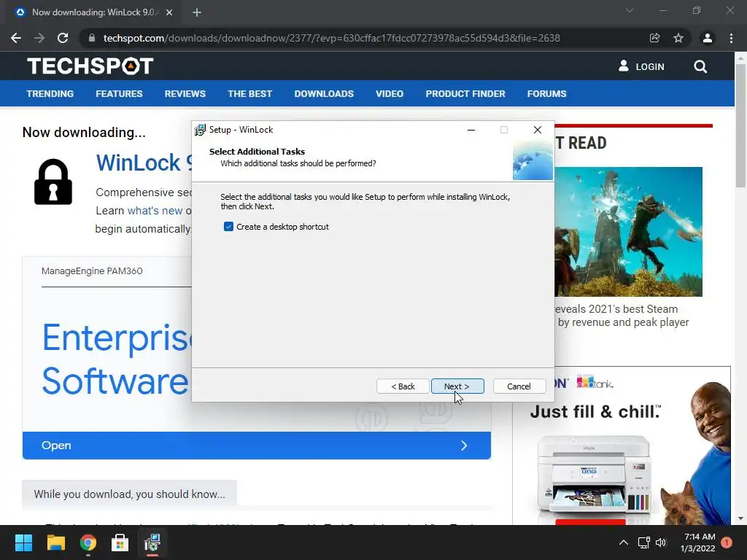Open the clock showing 7:14 AM
747x560 pixels.
pyautogui.click(x=698, y=542)
